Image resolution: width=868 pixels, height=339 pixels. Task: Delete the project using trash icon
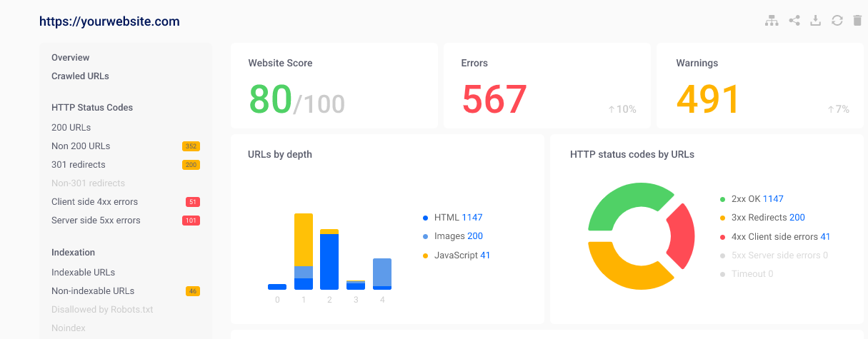coord(857,21)
